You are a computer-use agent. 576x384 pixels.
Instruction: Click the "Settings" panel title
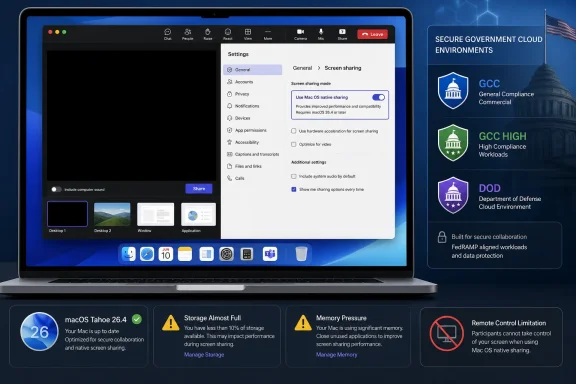238,54
